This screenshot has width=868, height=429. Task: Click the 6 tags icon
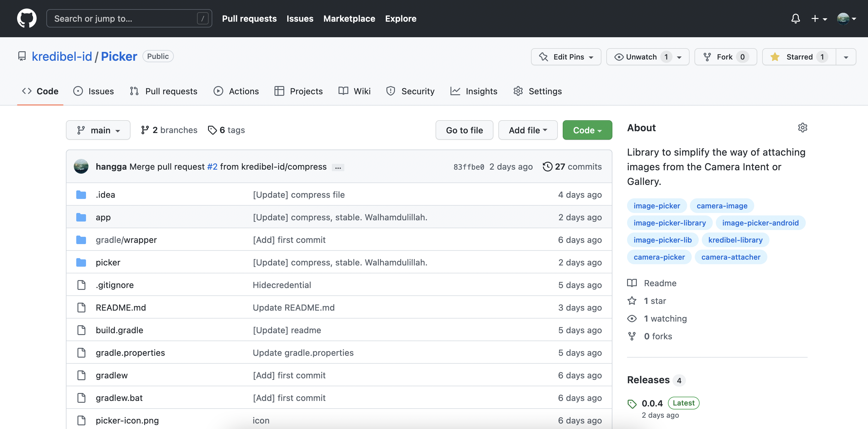212,130
